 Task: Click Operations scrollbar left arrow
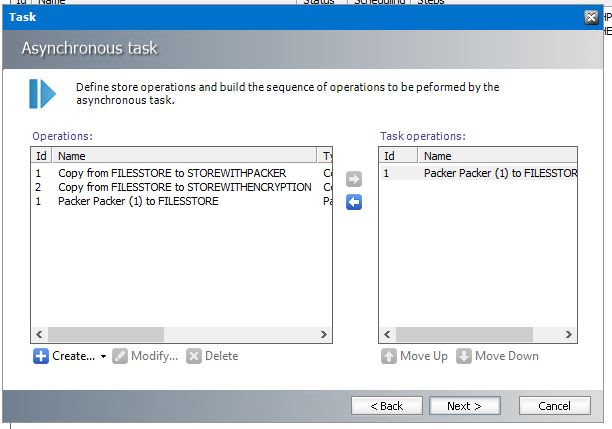tap(39, 335)
